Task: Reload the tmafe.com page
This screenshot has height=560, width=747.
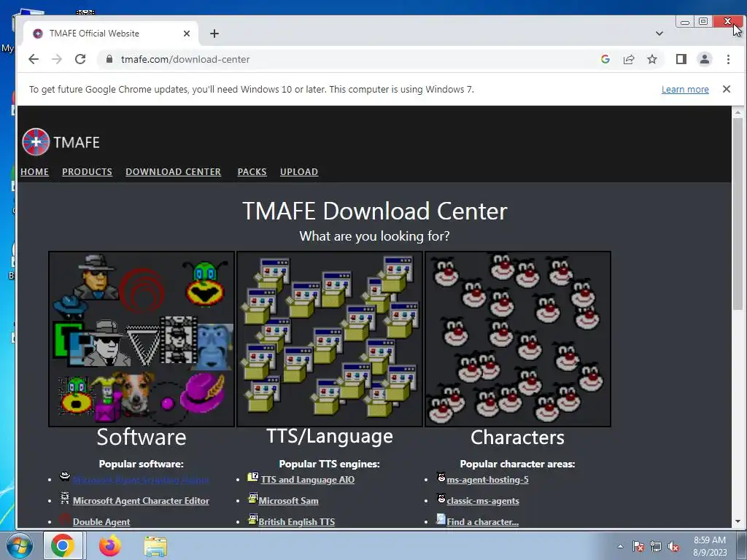Action: (x=80, y=59)
